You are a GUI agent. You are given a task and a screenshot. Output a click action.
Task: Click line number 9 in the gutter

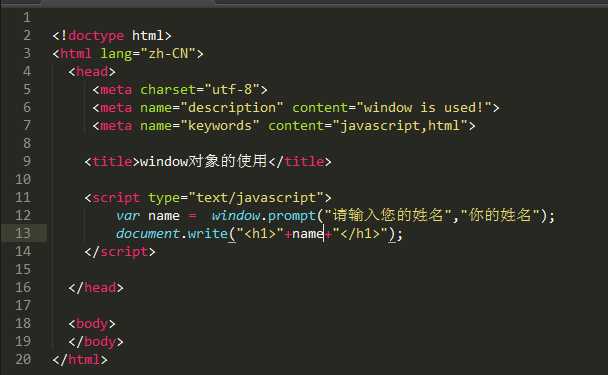tap(27, 161)
